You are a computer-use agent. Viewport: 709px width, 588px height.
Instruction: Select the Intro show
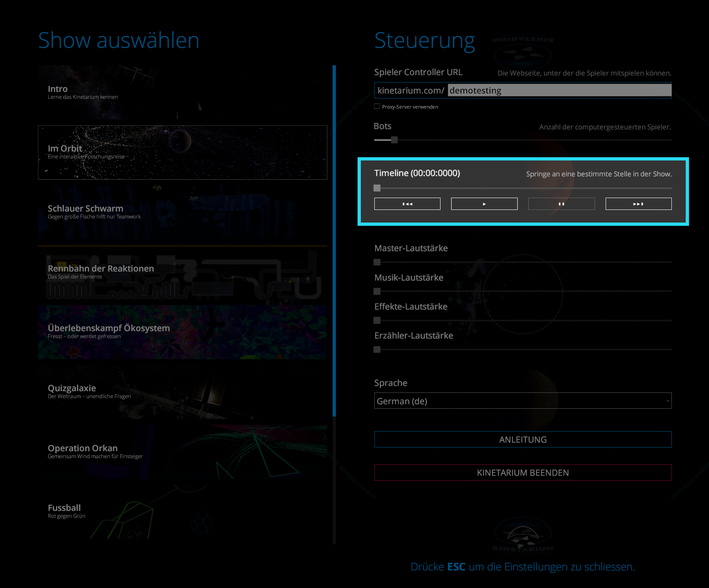point(182,93)
